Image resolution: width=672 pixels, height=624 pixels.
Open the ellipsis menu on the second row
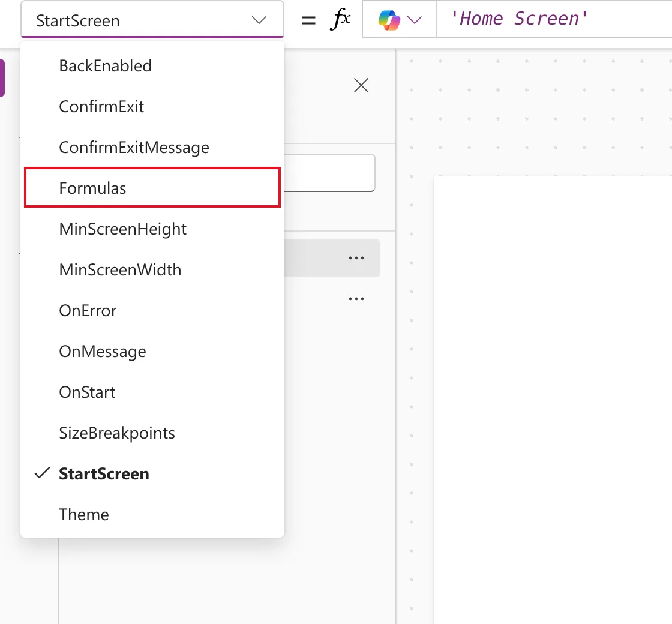356,299
